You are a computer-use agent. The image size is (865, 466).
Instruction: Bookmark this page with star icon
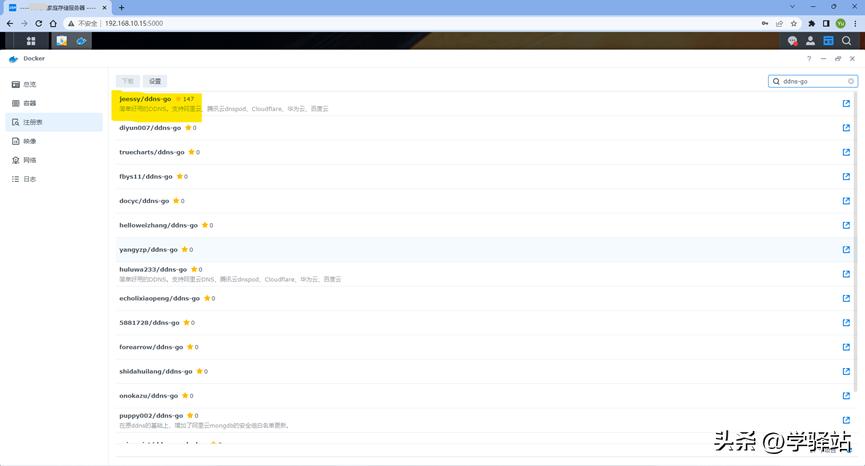(x=794, y=23)
